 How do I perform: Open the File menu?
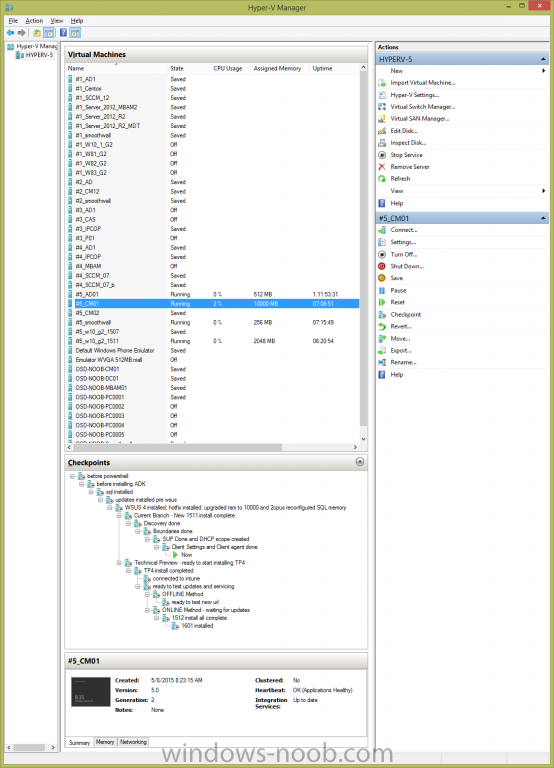(x=13, y=21)
